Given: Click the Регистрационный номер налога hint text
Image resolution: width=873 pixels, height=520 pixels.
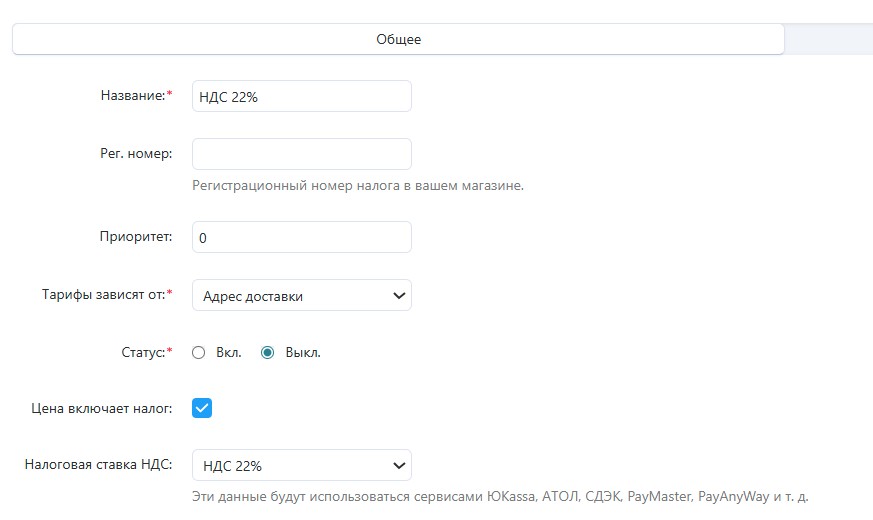Looking at the screenshot, I should [x=357, y=185].
